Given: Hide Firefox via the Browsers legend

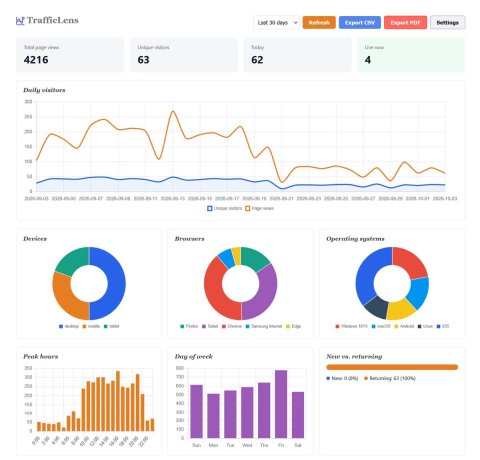Looking at the screenshot, I should coord(189,326).
